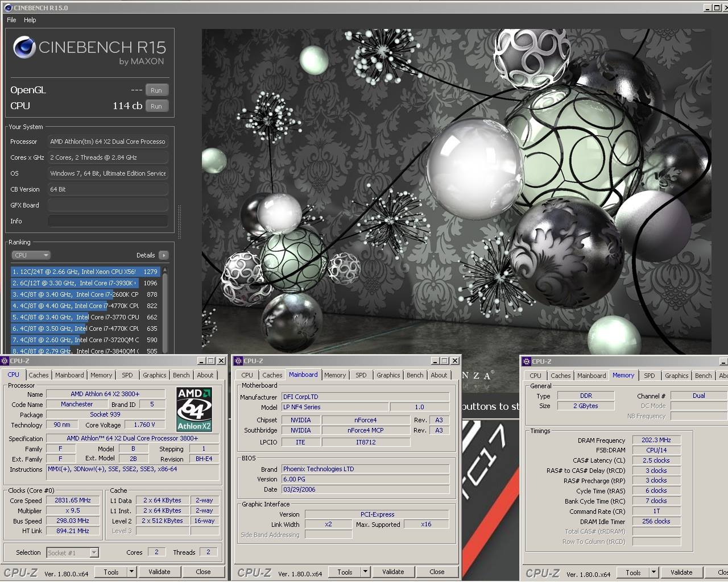Click the Bus Speed value 298.03 MHz
The width and height of the screenshot is (728, 582).
(73, 521)
